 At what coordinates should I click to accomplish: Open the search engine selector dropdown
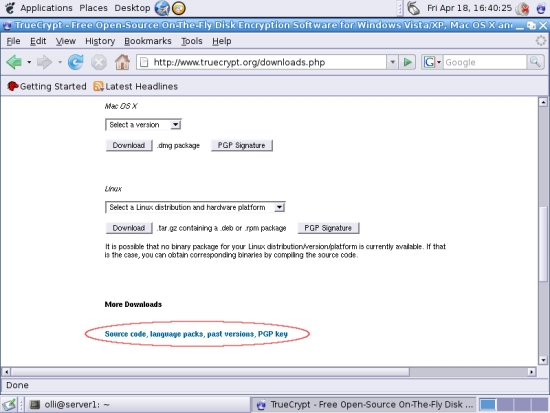432,62
